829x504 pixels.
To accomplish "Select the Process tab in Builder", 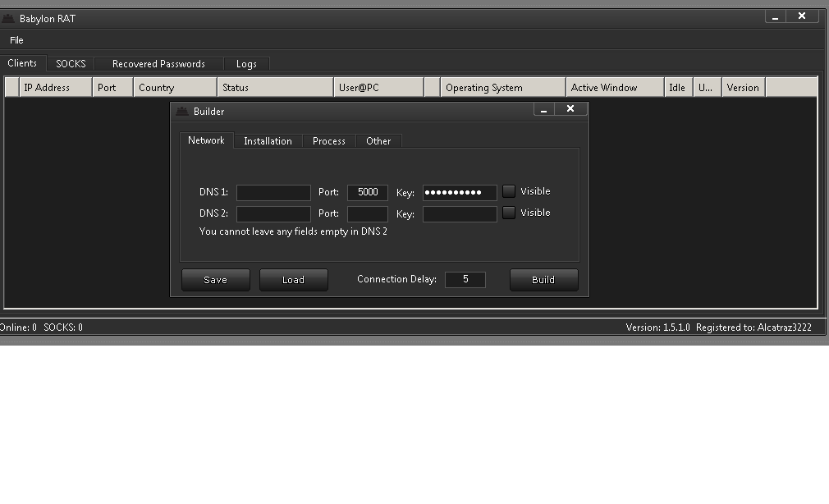I will click(329, 141).
